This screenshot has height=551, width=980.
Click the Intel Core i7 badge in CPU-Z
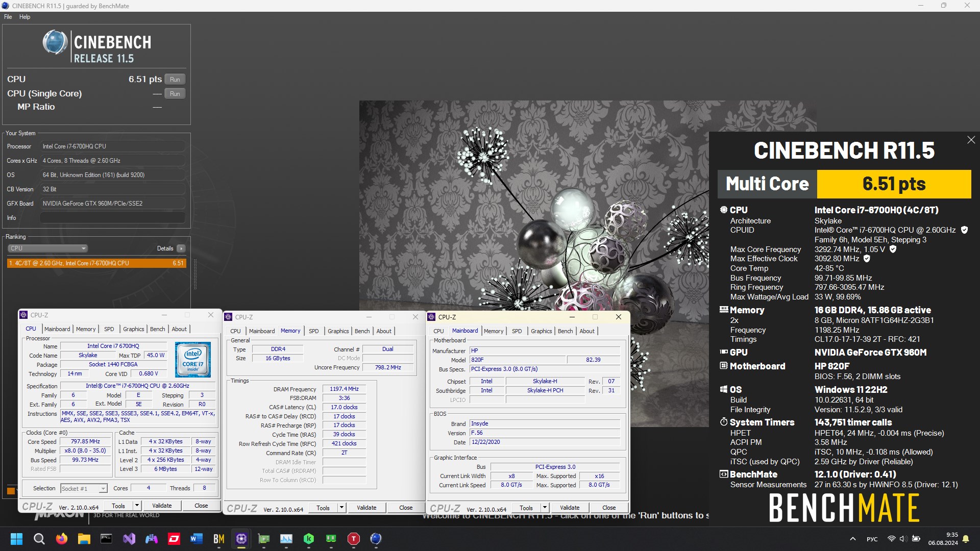193,360
